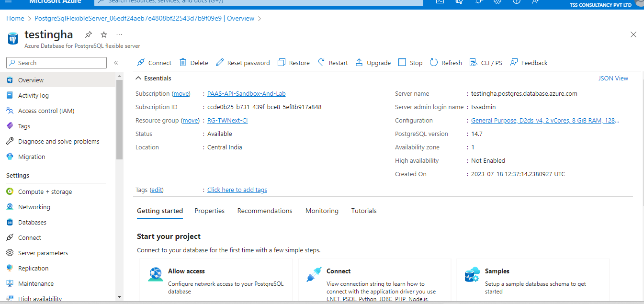Click the Reset password pencil icon
This screenshot has width=644, height=304.
220,63
